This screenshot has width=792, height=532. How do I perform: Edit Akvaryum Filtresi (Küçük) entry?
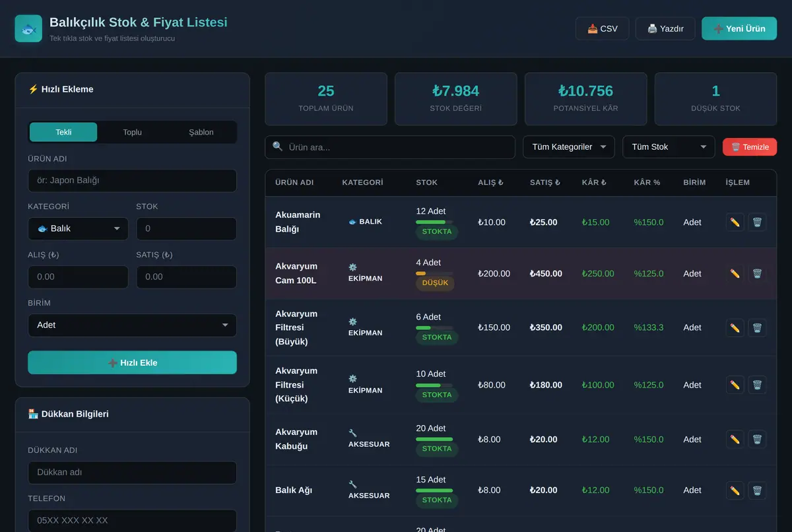point(735,385)
